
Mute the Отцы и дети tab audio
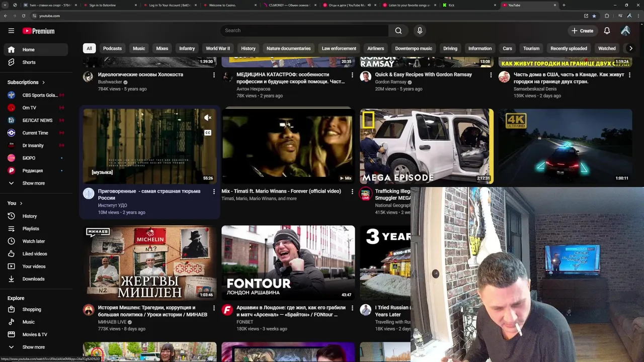pyautogui.click(x=369, y=5)
